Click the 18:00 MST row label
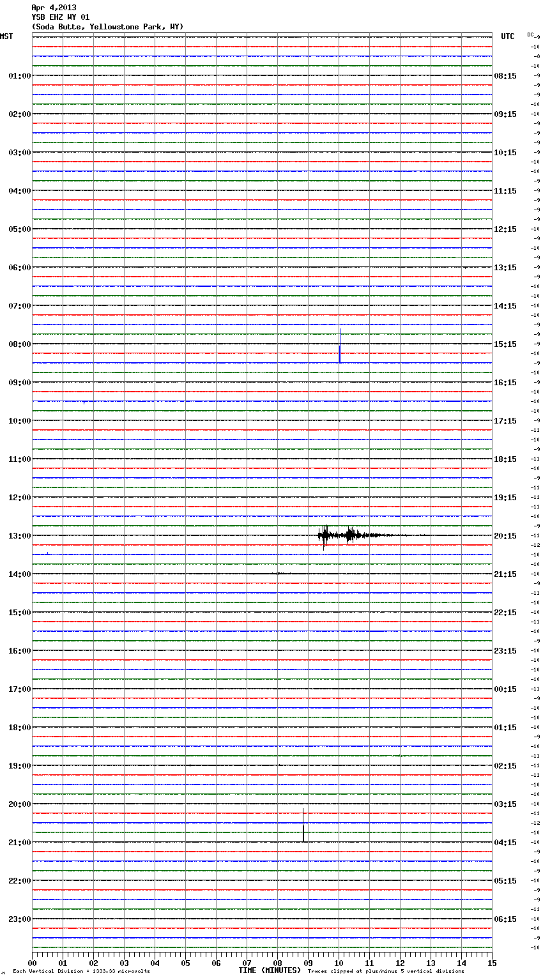The height and width of the screenshot is (980, 543). [19, 728]
